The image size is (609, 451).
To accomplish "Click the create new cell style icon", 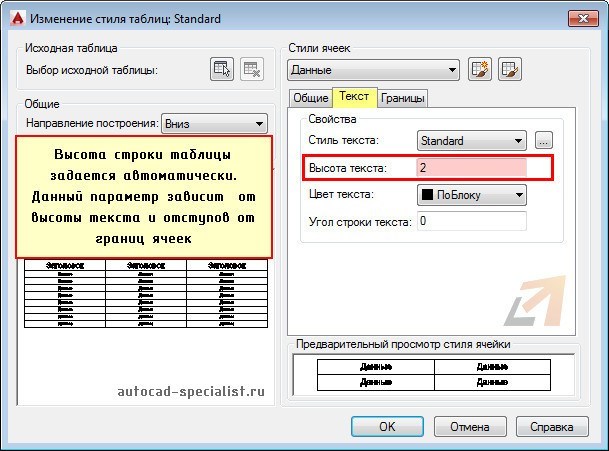I will pos(481,70).
